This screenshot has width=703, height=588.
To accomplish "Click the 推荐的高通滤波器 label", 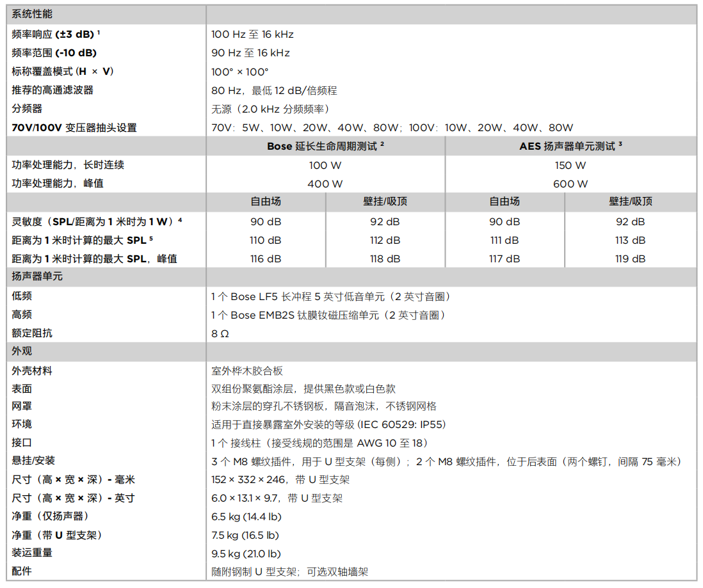I will [53, 90].
